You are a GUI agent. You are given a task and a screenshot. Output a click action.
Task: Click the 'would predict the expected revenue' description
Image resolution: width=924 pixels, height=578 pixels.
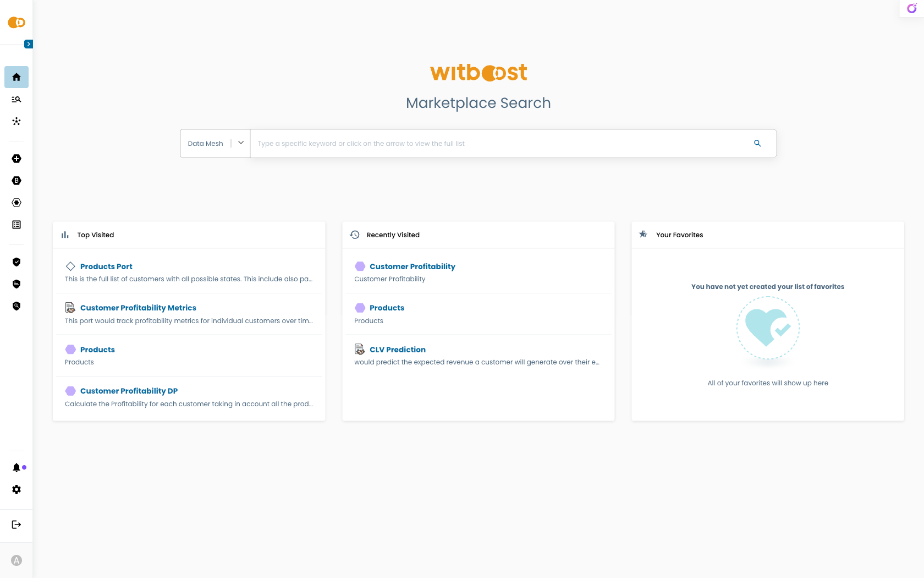click(477, 362)
